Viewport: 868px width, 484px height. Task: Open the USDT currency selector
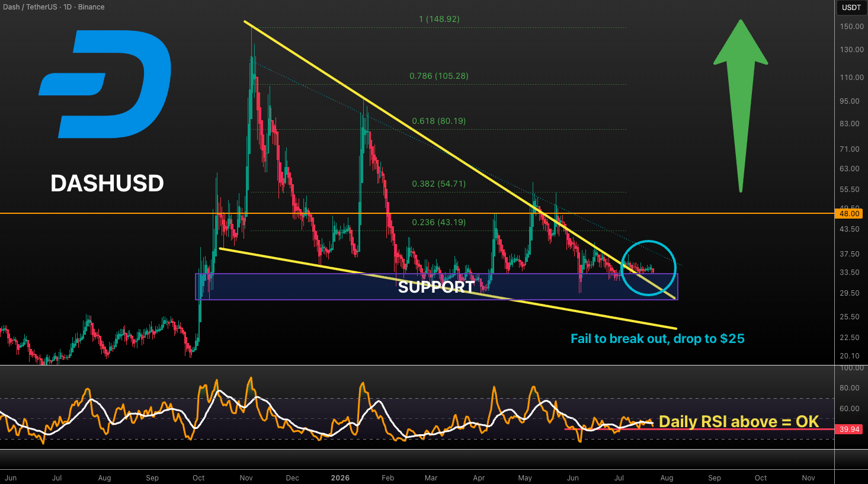pyautogui.click(x=851, y=8)
